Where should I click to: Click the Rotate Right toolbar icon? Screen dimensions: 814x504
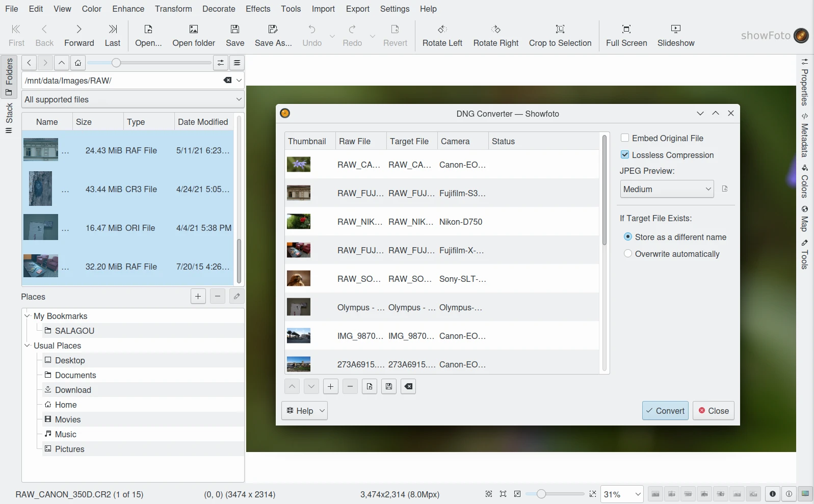pyautogui.click(x=495, y=30)
